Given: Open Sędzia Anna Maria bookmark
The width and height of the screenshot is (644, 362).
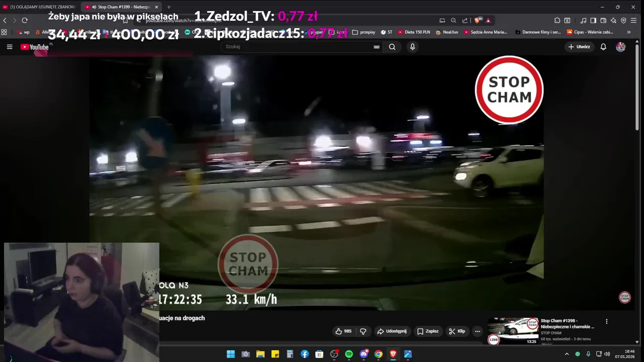Looking at the screenshot, I should [x=486, y=32].
